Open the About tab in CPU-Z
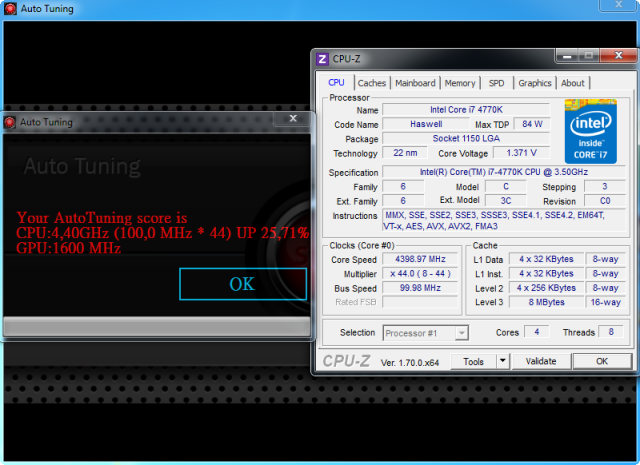The image size is (640, 465). tap(573, 83)
